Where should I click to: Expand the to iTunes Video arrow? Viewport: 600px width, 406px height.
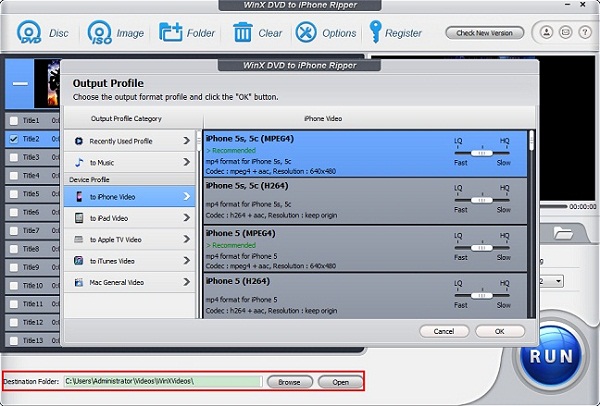(x=186, y=261)
